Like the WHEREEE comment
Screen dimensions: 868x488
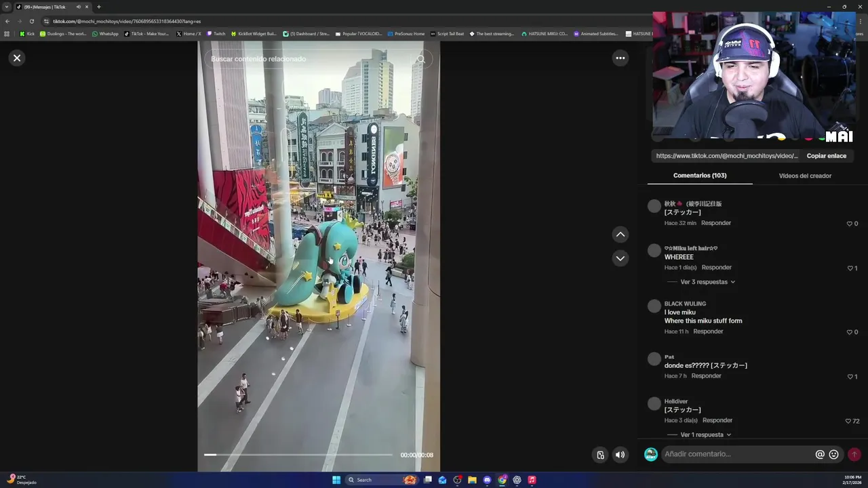click(849, 268)
